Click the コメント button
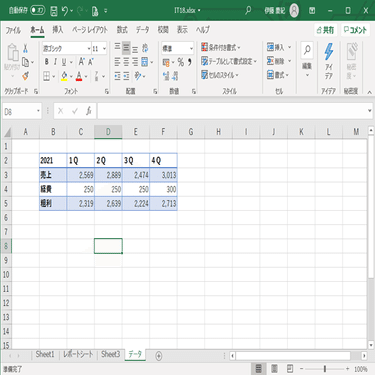The width and height of the screenshot is (375, 375). pos(355,30)
